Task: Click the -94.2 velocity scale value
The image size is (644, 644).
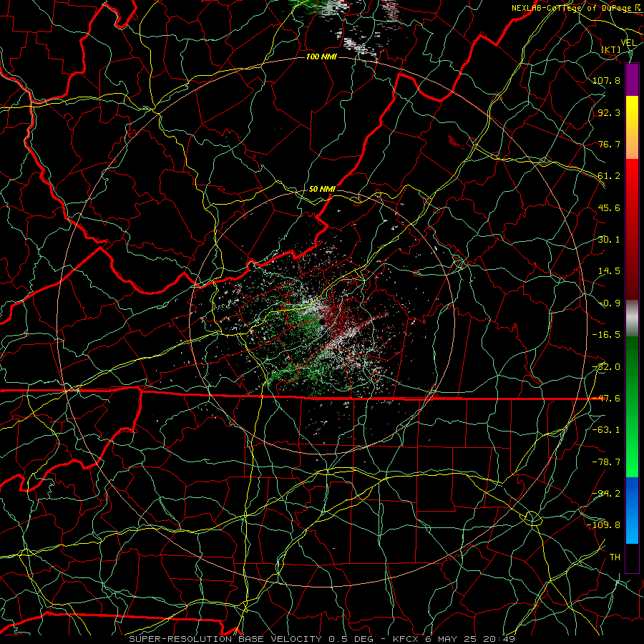Action: [606, 494]
